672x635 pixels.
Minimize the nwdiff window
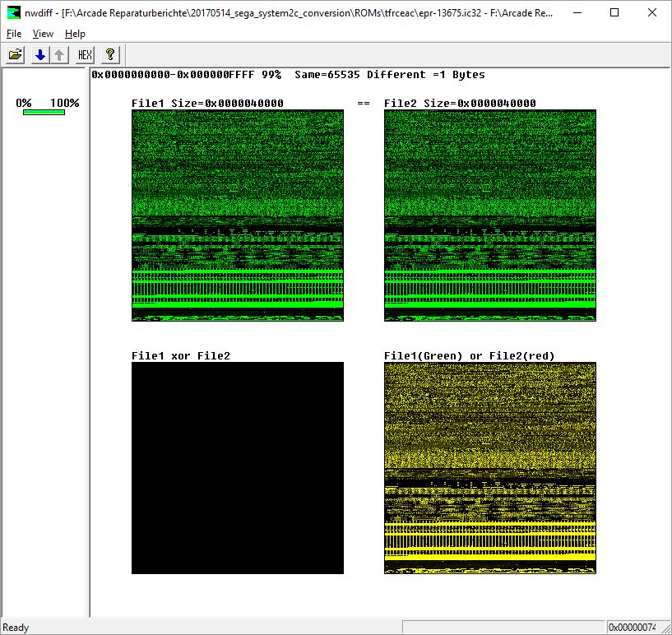(577, 13)
